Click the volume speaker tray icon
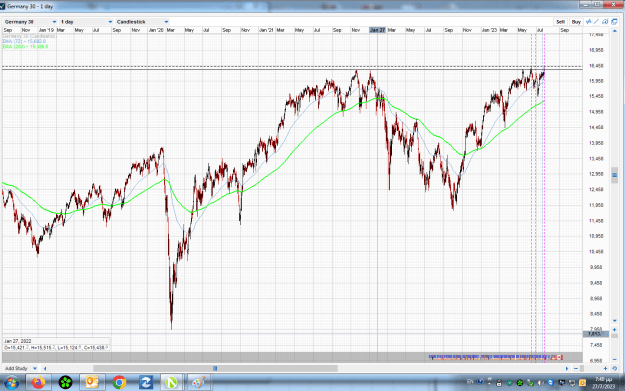Screen dimensions: 625x391 click(x=540, y=383)
